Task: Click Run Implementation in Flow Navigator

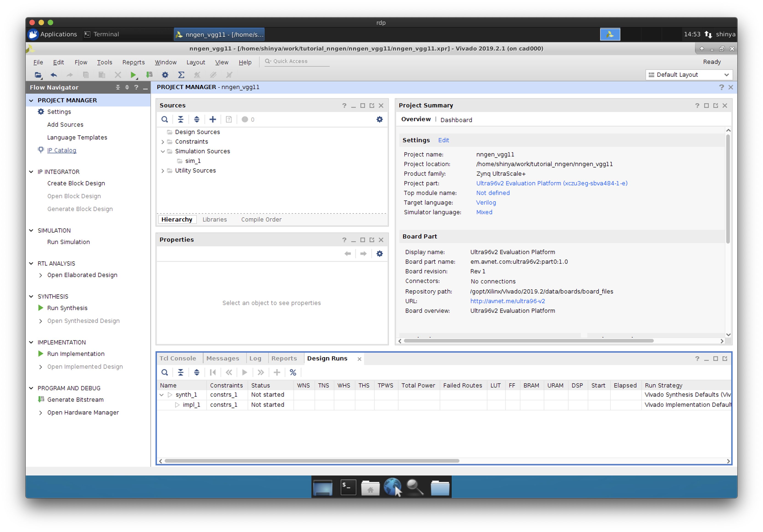Action: [x=76, y=354]
